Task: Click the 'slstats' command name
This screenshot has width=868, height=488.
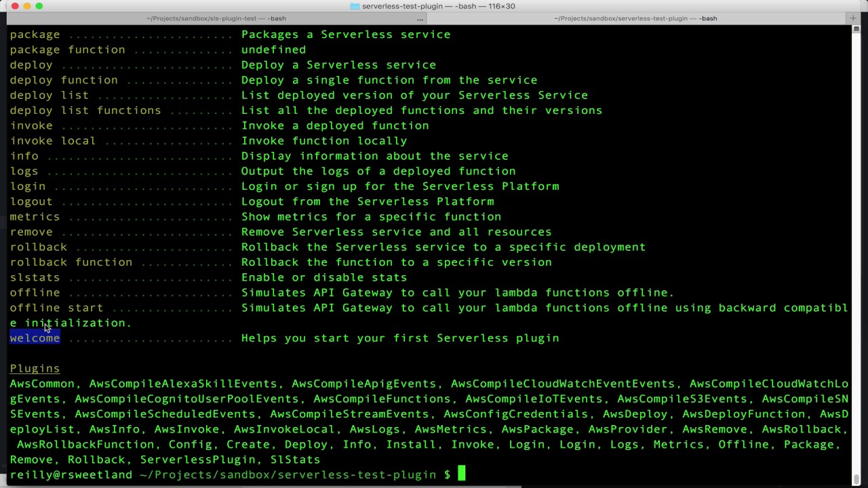Action: 35,277
